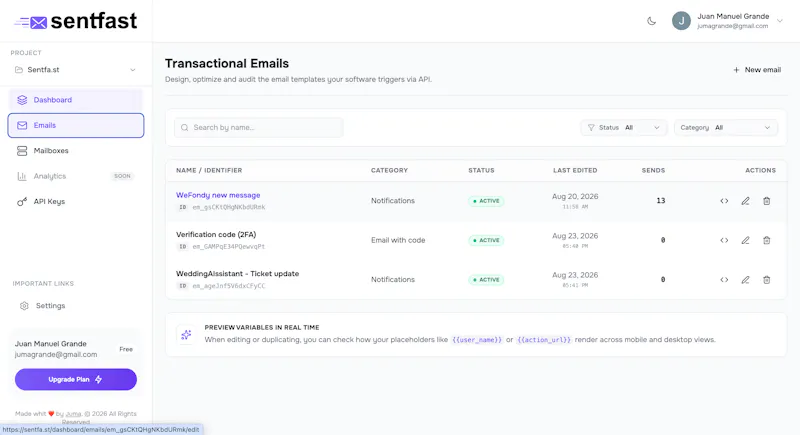Click the sparkle icon in preview variables card
Viewport: 800px width, 435px height.
(x=186, y=335)
